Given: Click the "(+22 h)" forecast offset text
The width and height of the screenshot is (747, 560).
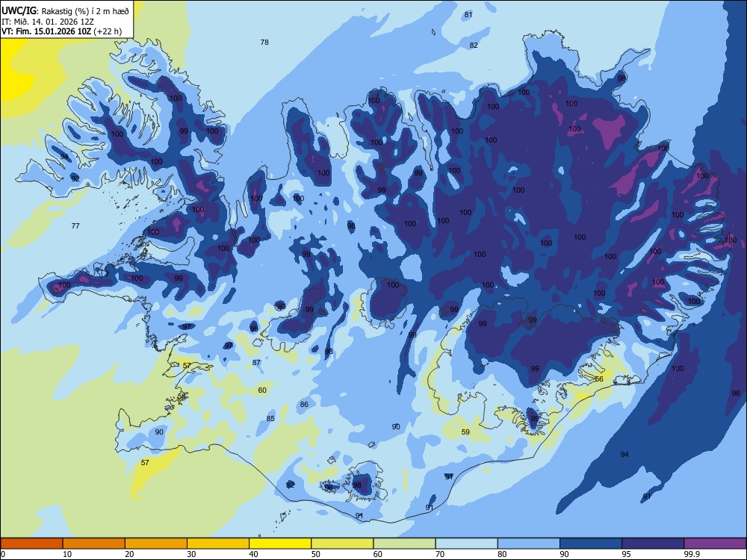Looking at the screenshot, I should coord(108,31).
